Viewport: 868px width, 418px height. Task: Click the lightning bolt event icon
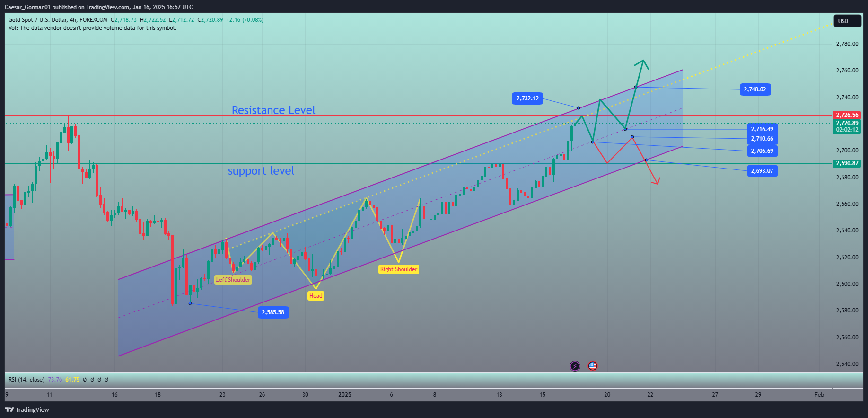(x=575, y=366)
